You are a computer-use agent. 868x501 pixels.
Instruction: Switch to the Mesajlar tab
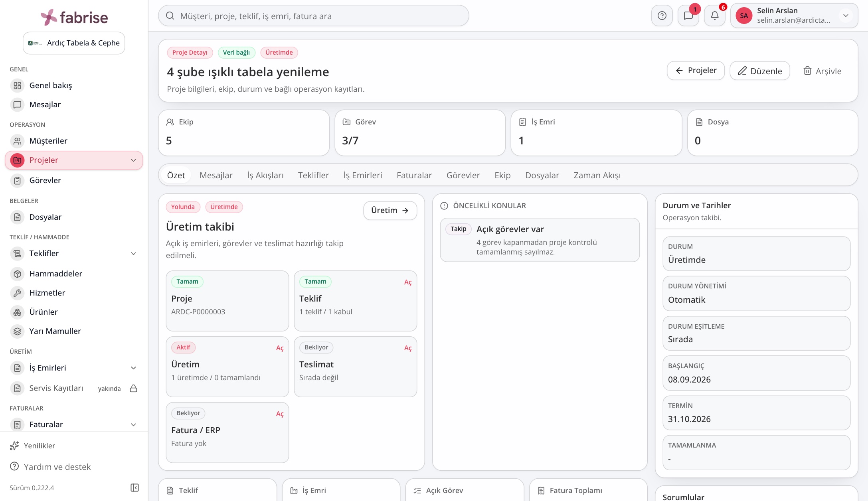pos(216,175)
